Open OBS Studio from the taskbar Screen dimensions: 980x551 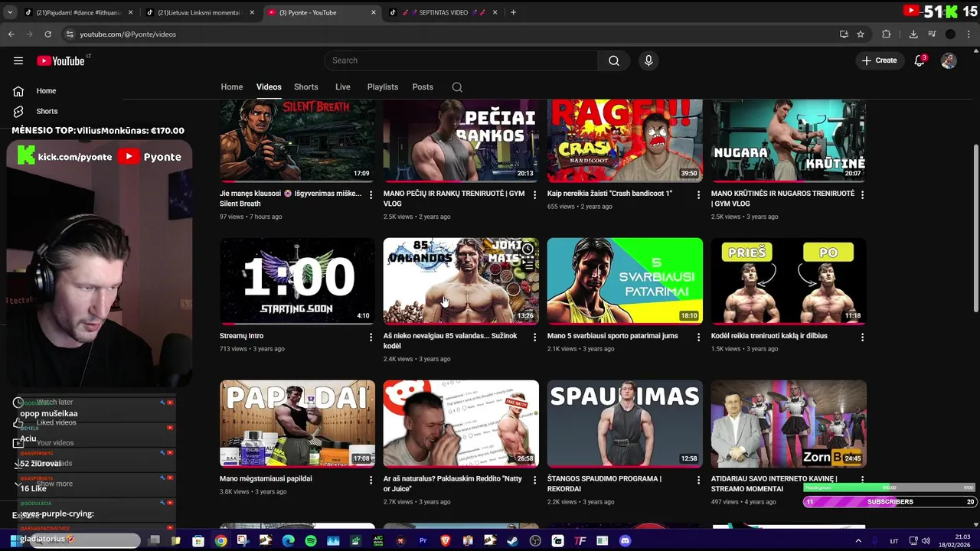535,541
